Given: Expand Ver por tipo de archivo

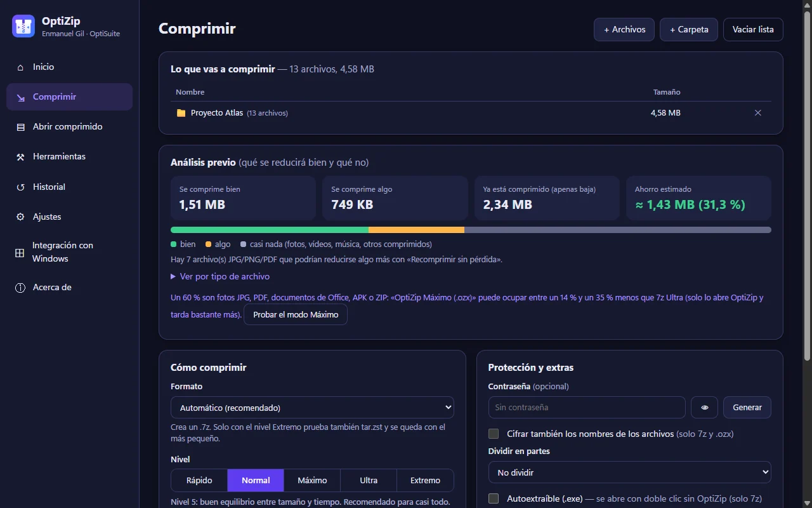Looking at the screenshot, I should click(220, 277).
